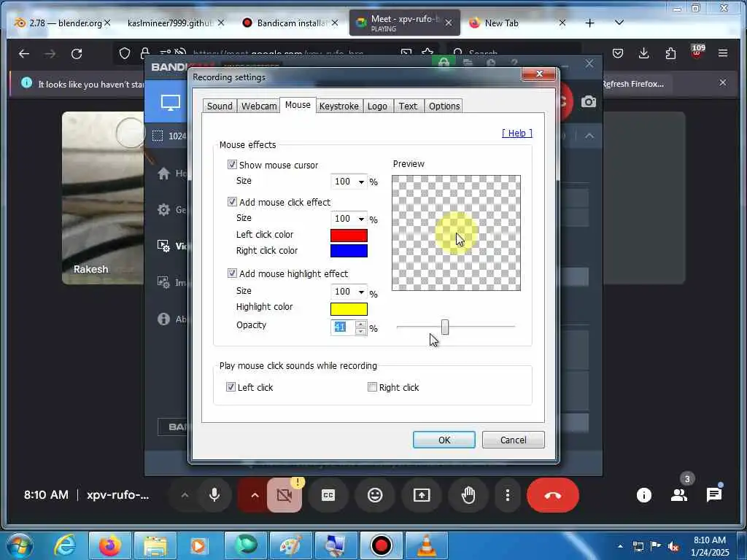
Task: Open Bandicam Image settings icon
Action: 163,282
